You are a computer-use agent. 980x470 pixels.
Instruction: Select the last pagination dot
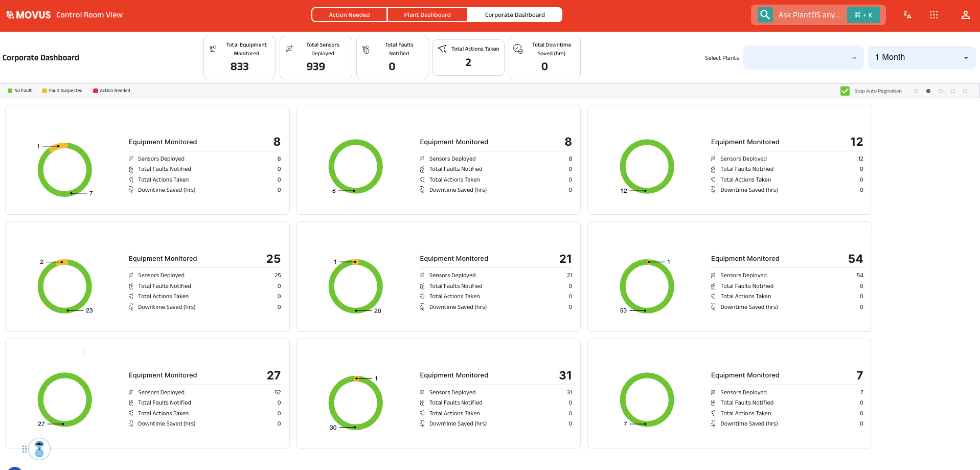tap(965, 91)
